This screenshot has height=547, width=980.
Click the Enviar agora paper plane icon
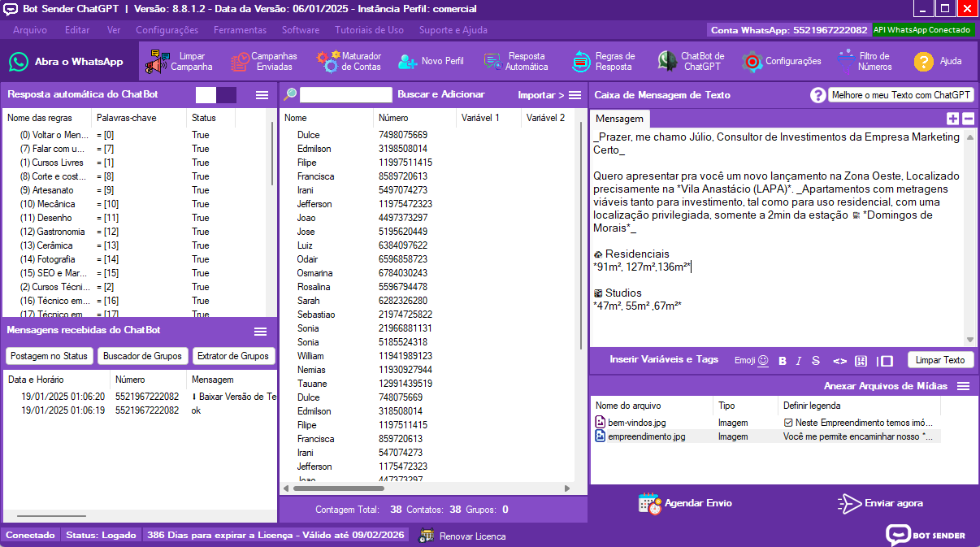[x=849, y=503]
